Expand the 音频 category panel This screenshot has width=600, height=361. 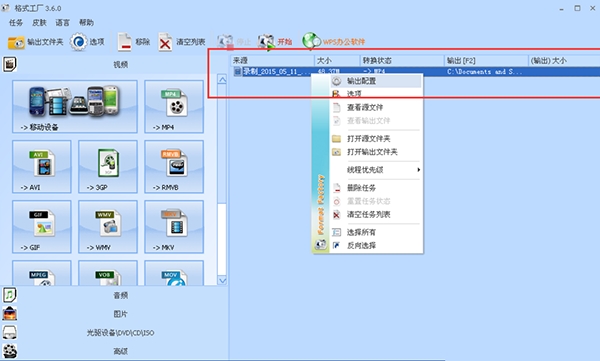click(x=115, y=295)
